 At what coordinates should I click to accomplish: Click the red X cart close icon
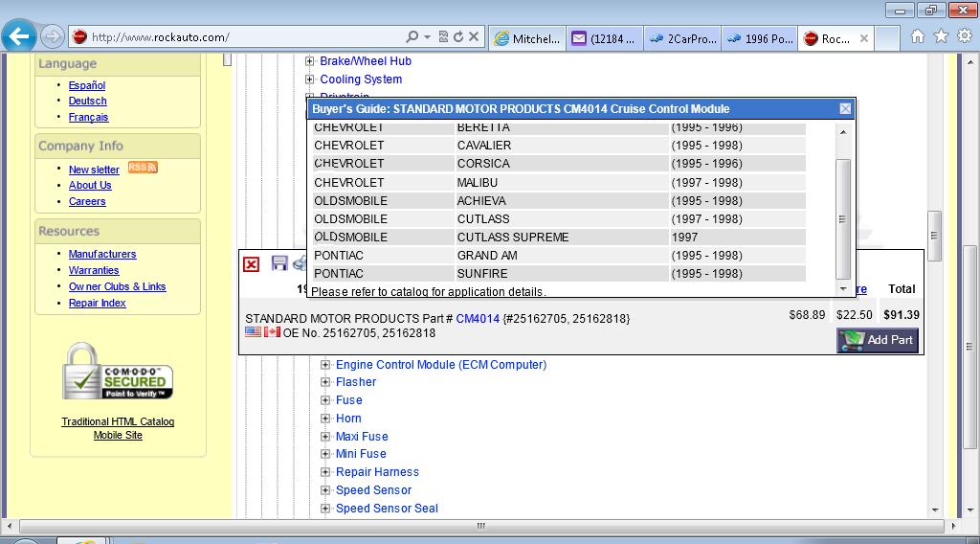point(251,264)
